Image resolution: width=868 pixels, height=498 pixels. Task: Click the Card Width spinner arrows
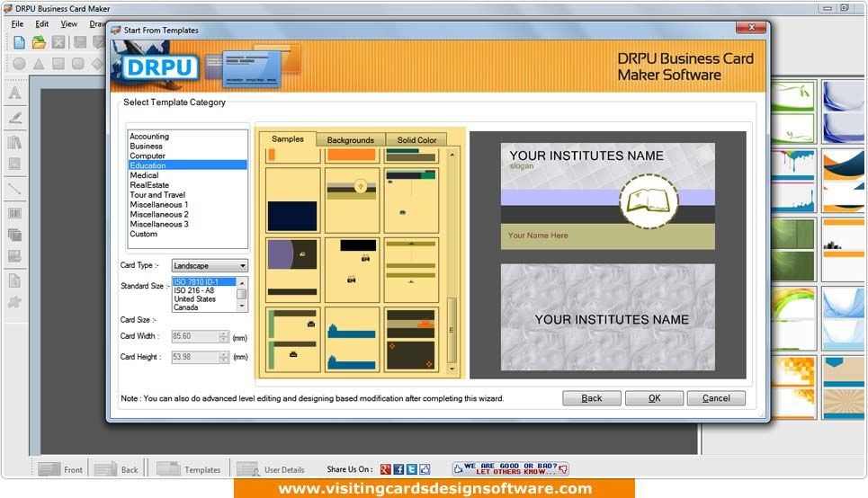[224, 336]
